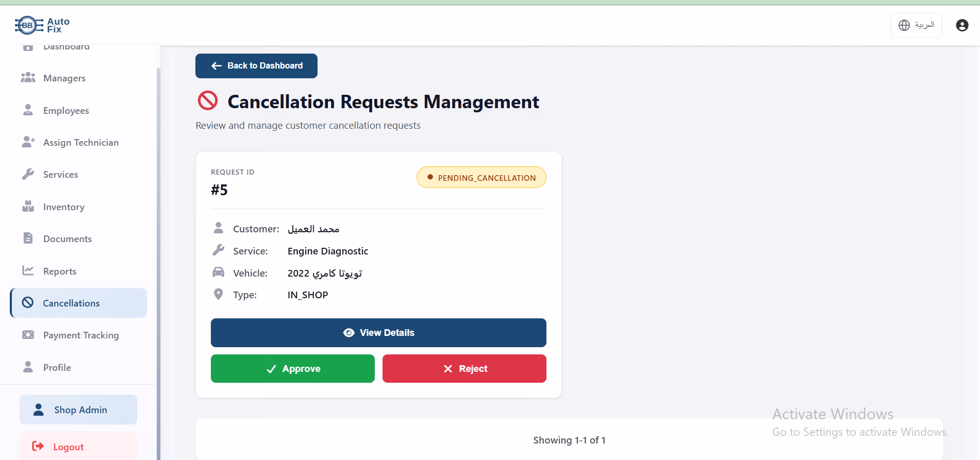Click the eye icon on View Details
Screen dimensions: 980x460
coord(349,333)
